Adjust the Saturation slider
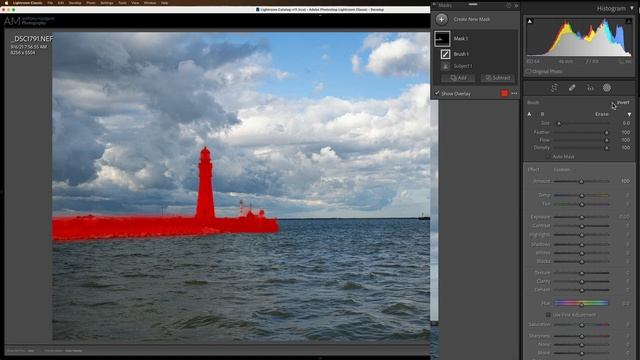 [581, 325]
